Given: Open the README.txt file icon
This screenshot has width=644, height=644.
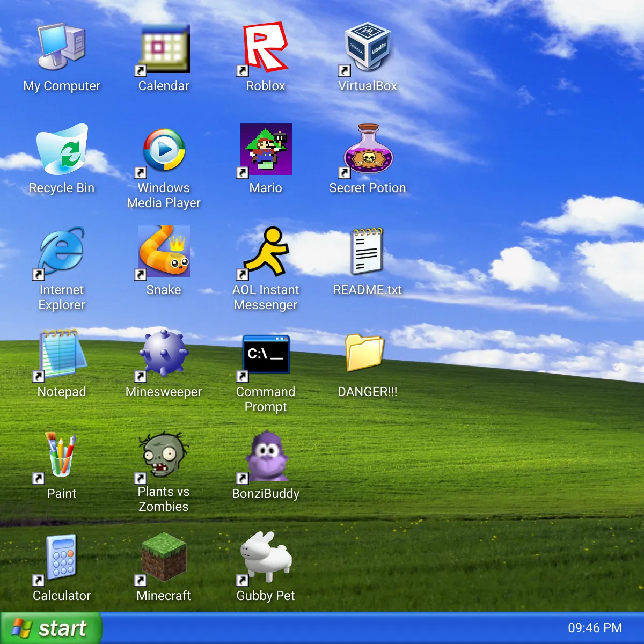Looking at the screenshot, I should coord(368,251).
